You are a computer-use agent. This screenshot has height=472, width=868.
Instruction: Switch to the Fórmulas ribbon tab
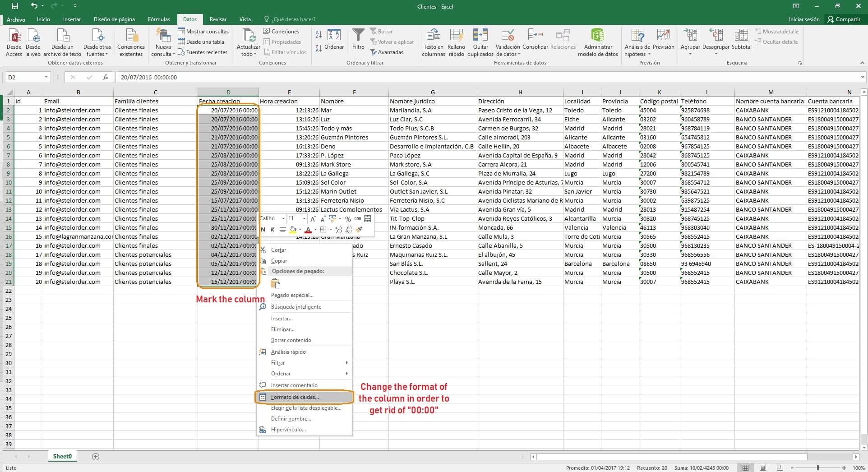click(159, 19)
